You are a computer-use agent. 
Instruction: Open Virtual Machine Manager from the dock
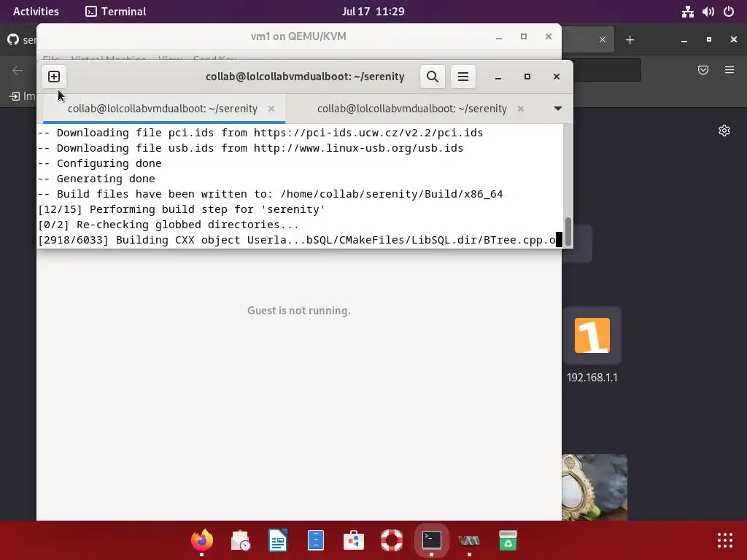[x=469, y=540]
